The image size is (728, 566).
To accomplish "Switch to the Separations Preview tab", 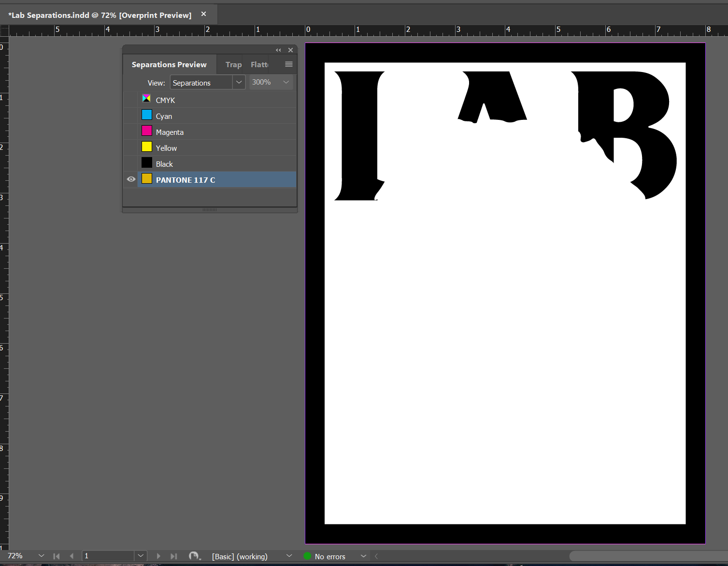I will pyautogui.click(x=169, y=64).
